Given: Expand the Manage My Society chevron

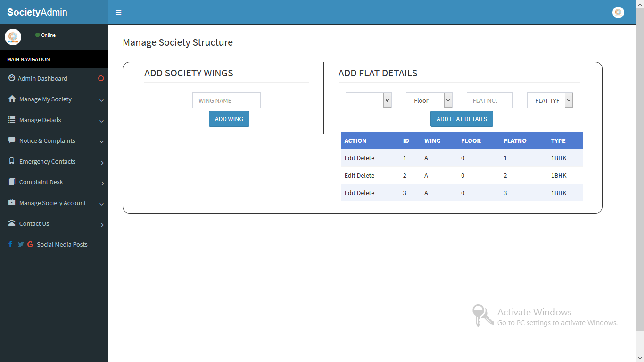Looking at the screenshot, I should 101,100.
